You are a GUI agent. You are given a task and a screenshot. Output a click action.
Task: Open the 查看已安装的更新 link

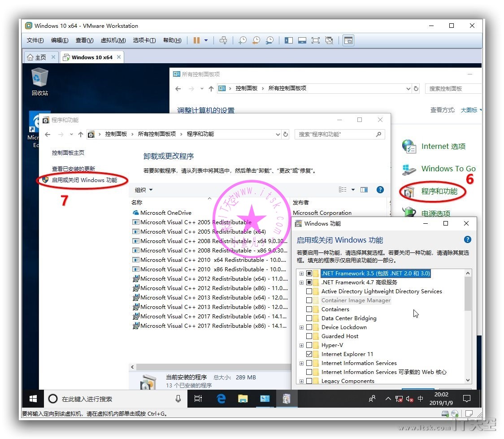[74, 169]
